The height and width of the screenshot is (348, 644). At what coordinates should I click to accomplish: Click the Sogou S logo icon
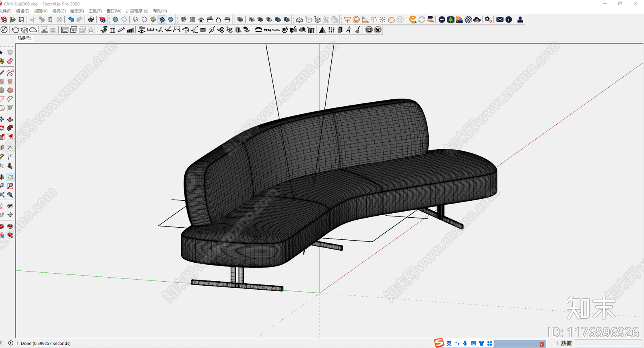439,343
